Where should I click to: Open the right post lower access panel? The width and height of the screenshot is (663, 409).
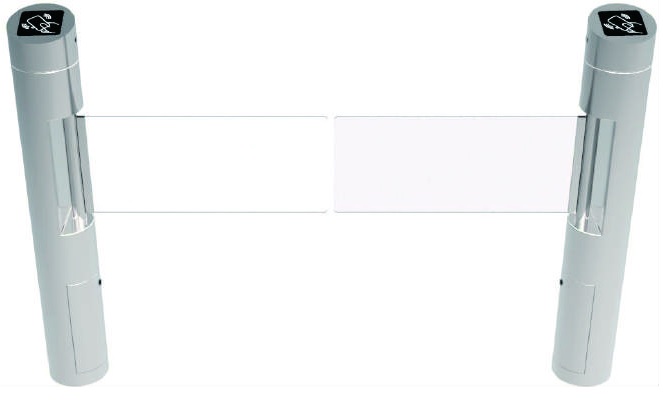point(577,327)
